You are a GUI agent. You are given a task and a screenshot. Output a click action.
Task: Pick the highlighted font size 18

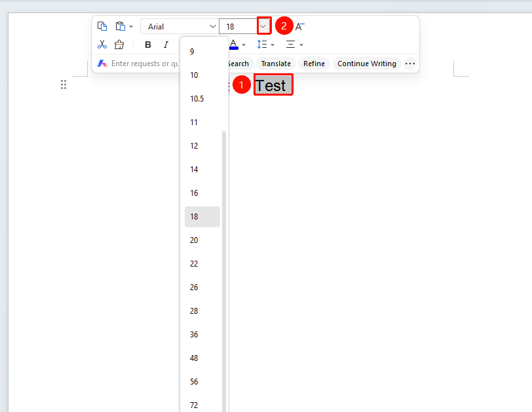click(x=202, y=217)
